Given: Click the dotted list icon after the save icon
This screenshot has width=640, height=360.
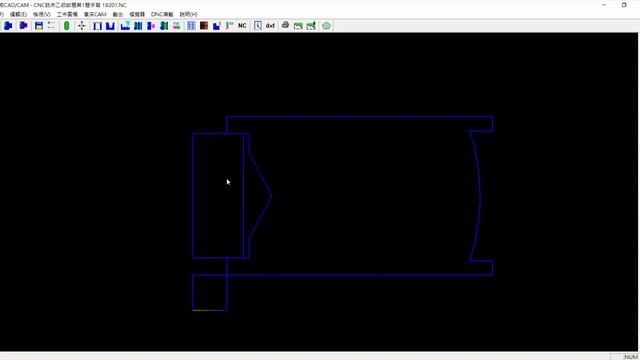Looking at the screenshot, I should pos(51,26).
